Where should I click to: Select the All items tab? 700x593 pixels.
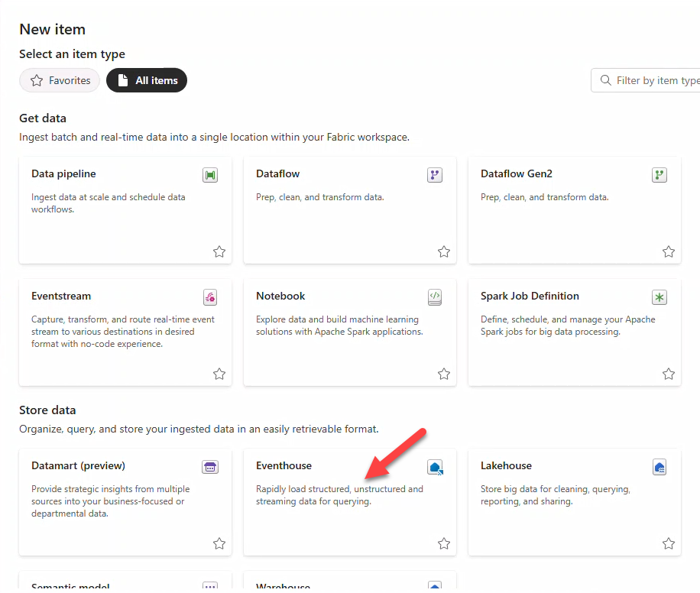tap(147, 80)
